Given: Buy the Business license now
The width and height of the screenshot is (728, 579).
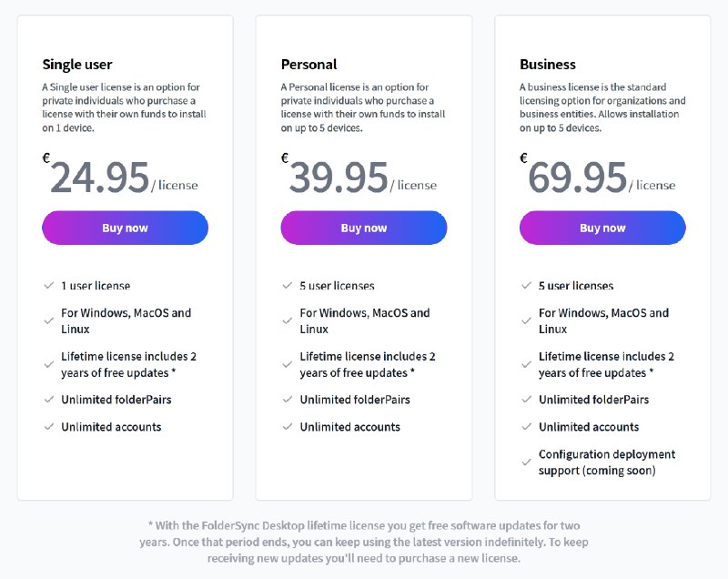Looking at the screenshot, I should click(602, 228).
